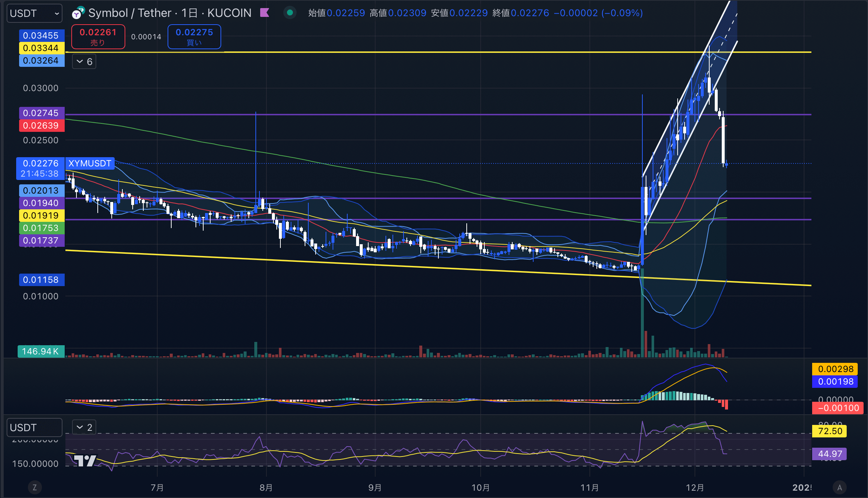
Task: Click the 7月 time axis label
Action: point(157,488)
